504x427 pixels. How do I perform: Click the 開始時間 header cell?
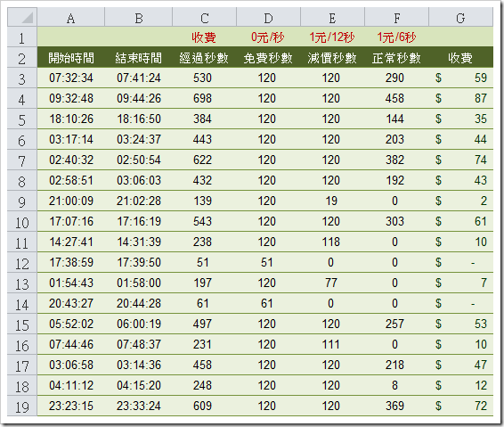pyautogui.click(x=71, y=58)
